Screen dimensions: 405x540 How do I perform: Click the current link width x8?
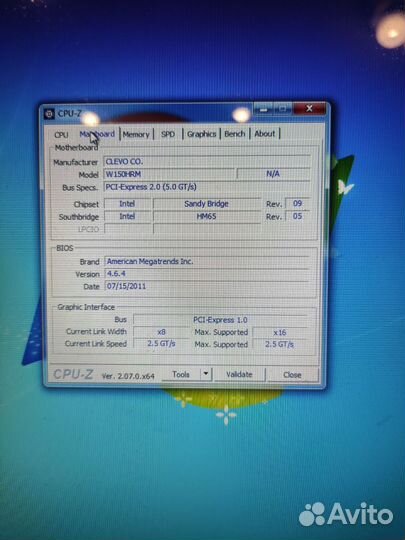(161, 332)
